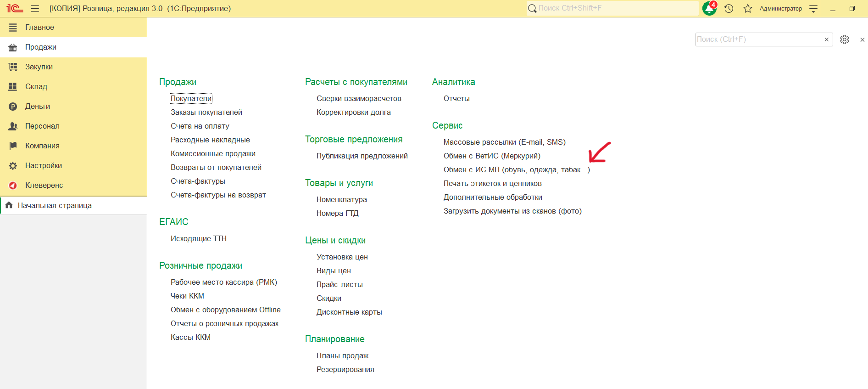868x389 pixels.
Task: Open Возвраты от покупателей
Action: 216,167
